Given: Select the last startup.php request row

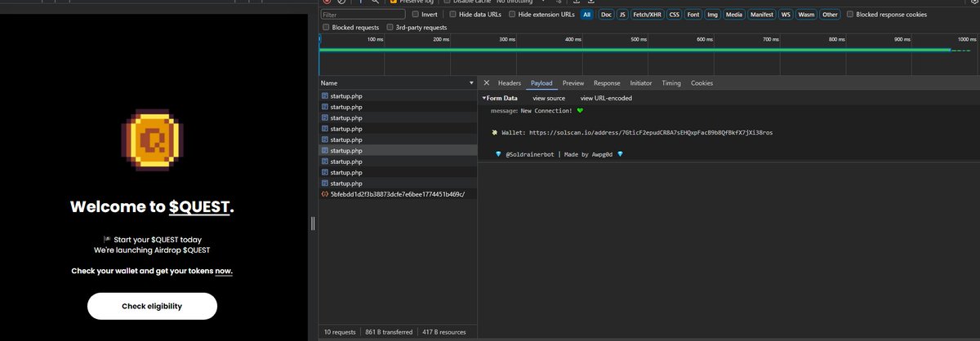Looking at the screenshot, I should click(x=398, y=184).
